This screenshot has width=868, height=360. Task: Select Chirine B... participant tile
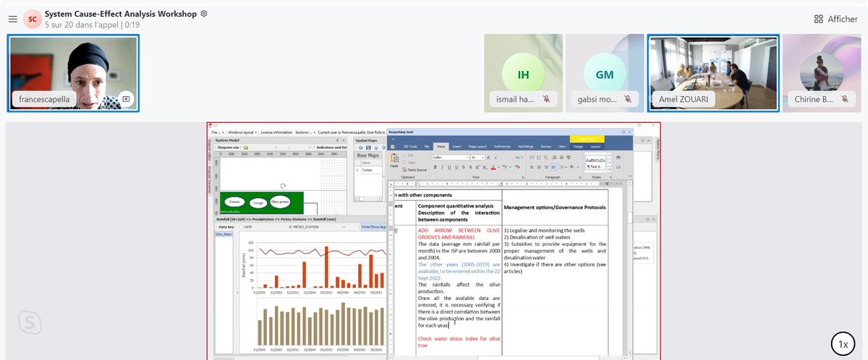pyautogui.click(x=821, y=73)
